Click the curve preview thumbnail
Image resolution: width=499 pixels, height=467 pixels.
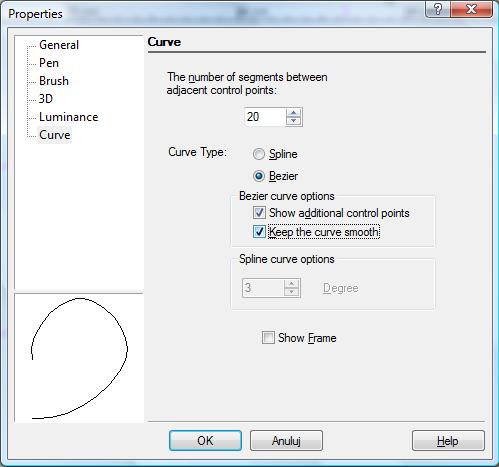[79, 358]
